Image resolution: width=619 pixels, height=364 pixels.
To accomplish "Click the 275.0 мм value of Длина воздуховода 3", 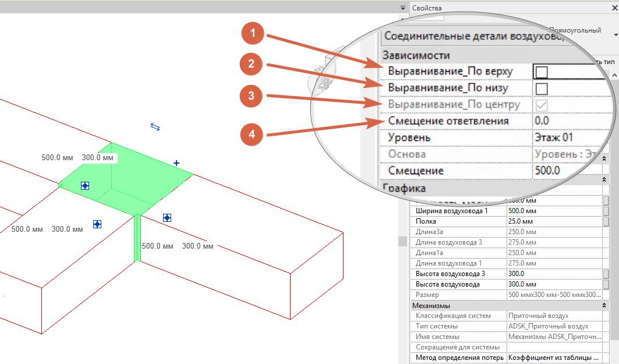I will [x=522, y=242].
